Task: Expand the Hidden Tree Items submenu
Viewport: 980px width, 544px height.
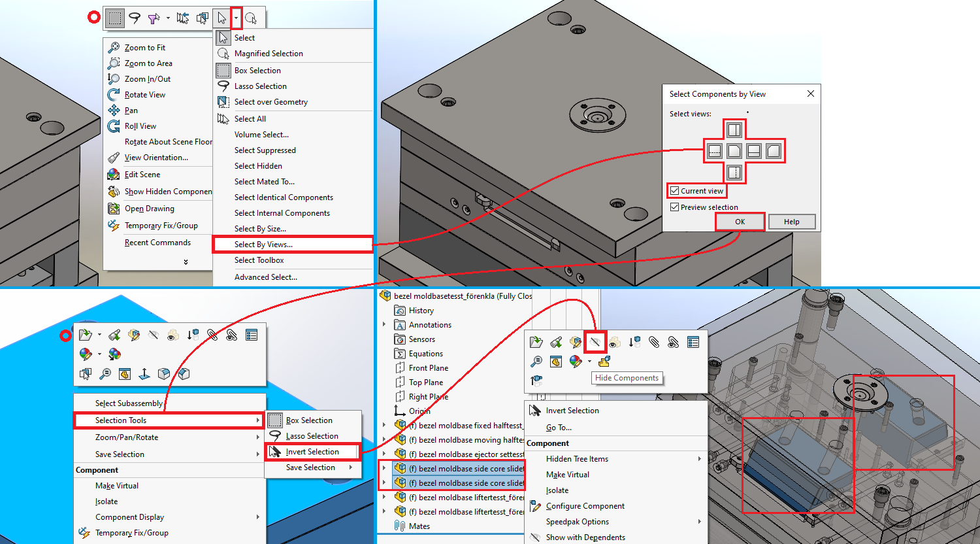Action: (621, 459)
